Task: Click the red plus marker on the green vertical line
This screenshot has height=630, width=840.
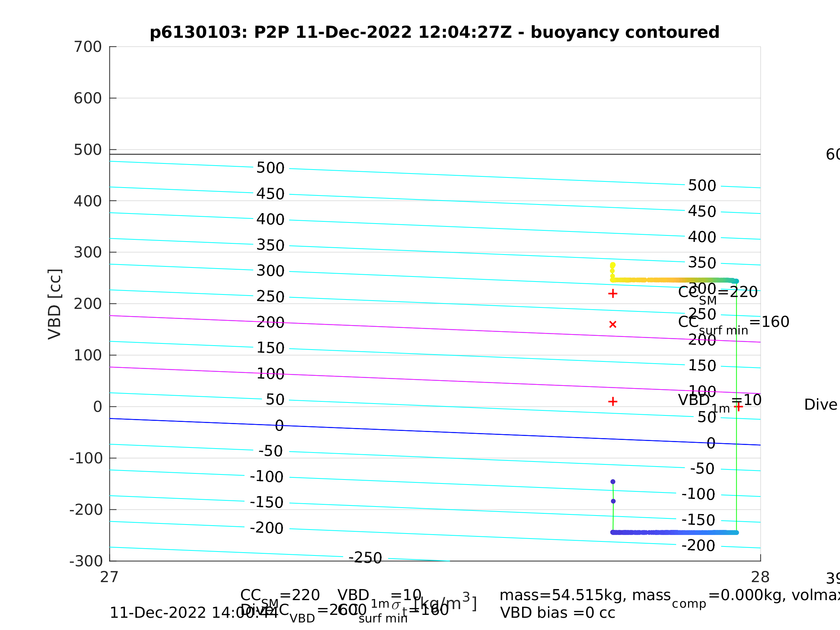Action: click(738, 407)
